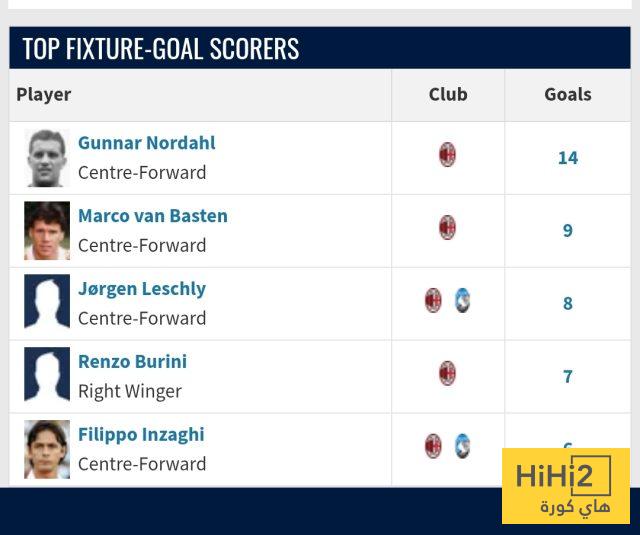640x535 pixels.
Task: Click AC Milan crest in Jørgen Leschly row
Action: pos(433,300)
